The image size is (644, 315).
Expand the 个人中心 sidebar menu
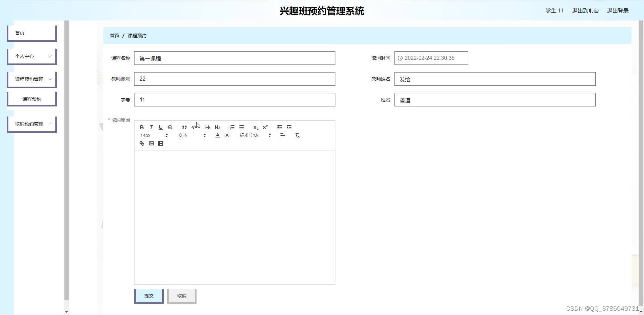[32, 56]
